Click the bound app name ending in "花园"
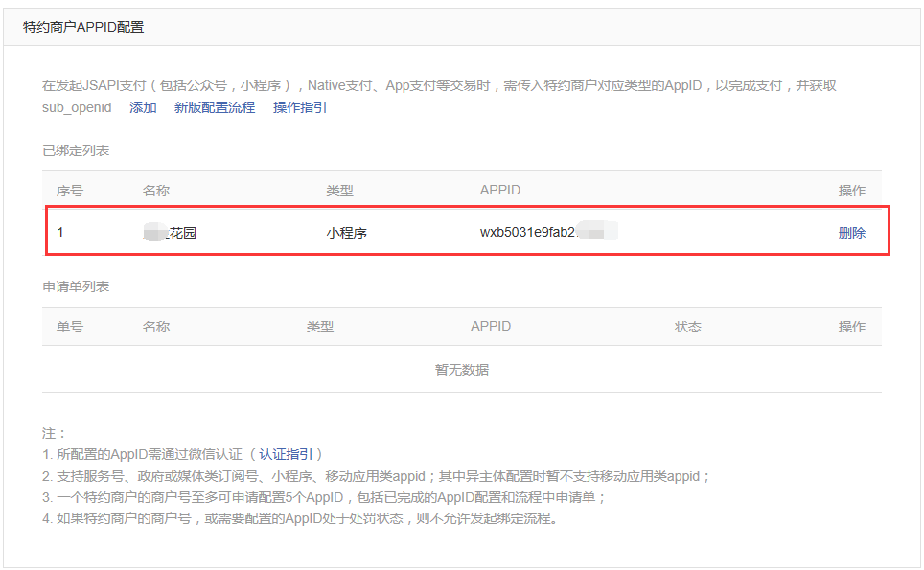924x570 pixels. point(180,233)
